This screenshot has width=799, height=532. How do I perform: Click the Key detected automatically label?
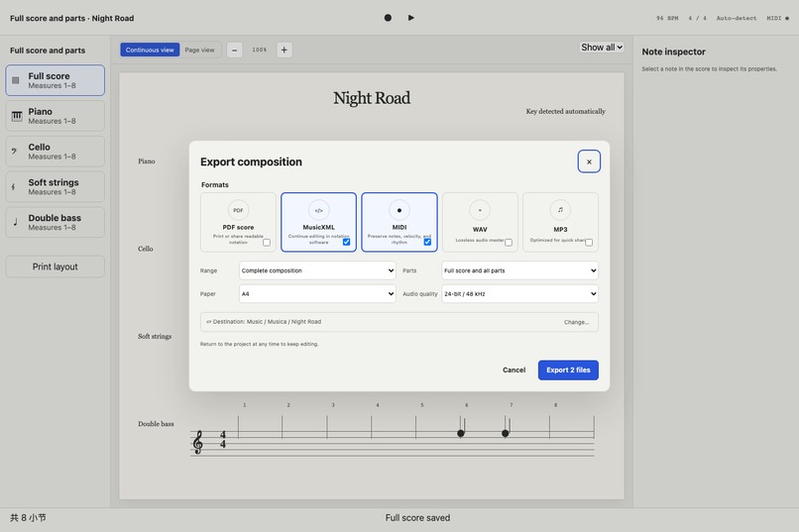click(x=566, y=112)
